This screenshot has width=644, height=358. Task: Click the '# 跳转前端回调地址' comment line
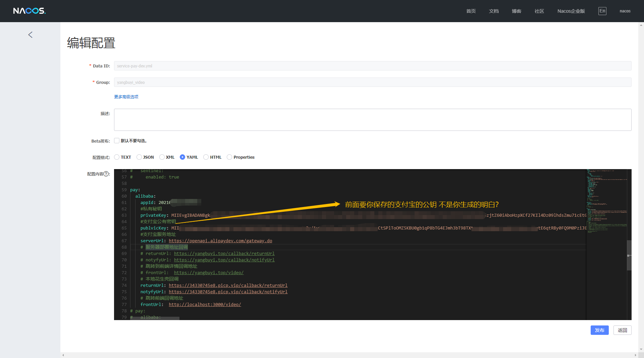pyautogui.click(x=162, y=298)
